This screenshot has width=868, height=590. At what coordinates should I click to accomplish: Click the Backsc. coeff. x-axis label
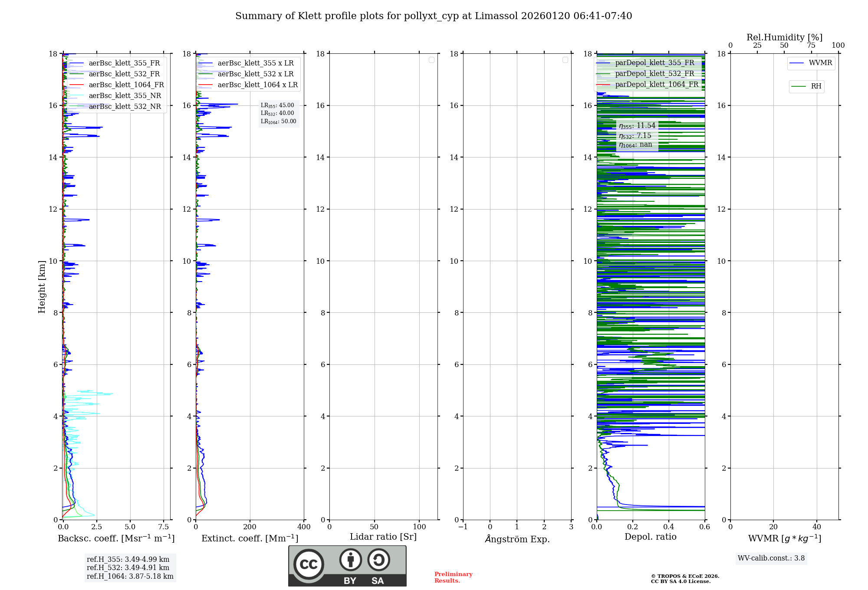tap(116, 538)
